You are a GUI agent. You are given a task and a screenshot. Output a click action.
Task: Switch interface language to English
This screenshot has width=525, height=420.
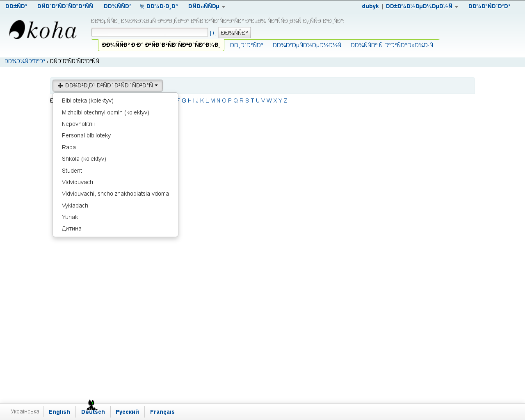(59, 412)
